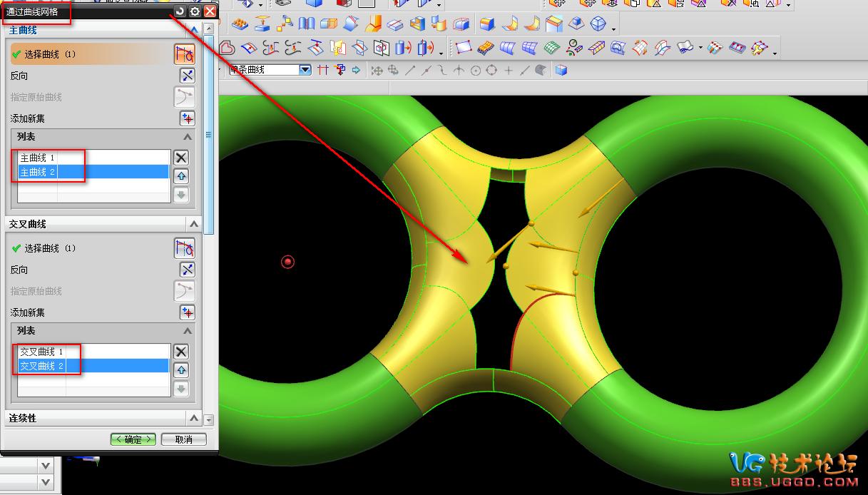The height and width of the screenshot is (495, 868).
Task: Click the dialog reset icon in title bar
Action: point(180,11)
